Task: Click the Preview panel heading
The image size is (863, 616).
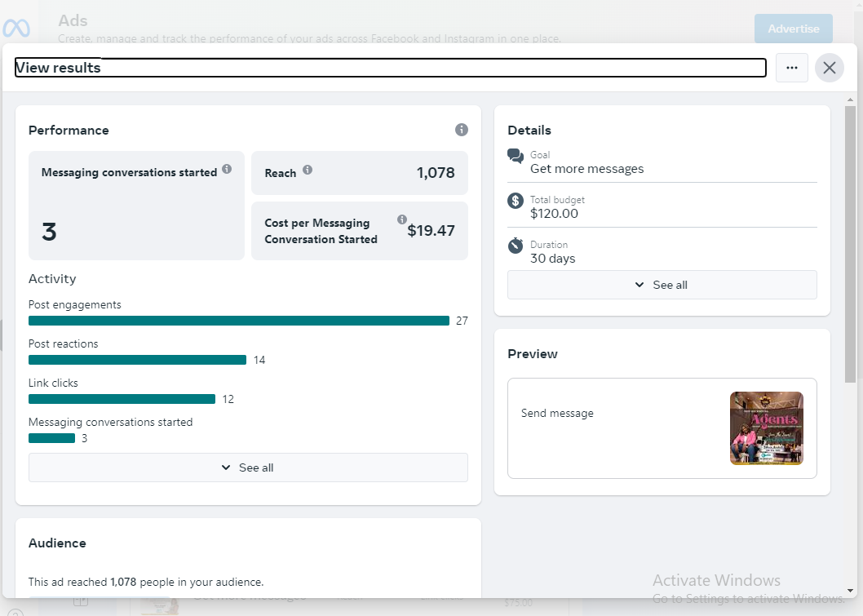Action: pyautogui.click(x=532, y=354)
